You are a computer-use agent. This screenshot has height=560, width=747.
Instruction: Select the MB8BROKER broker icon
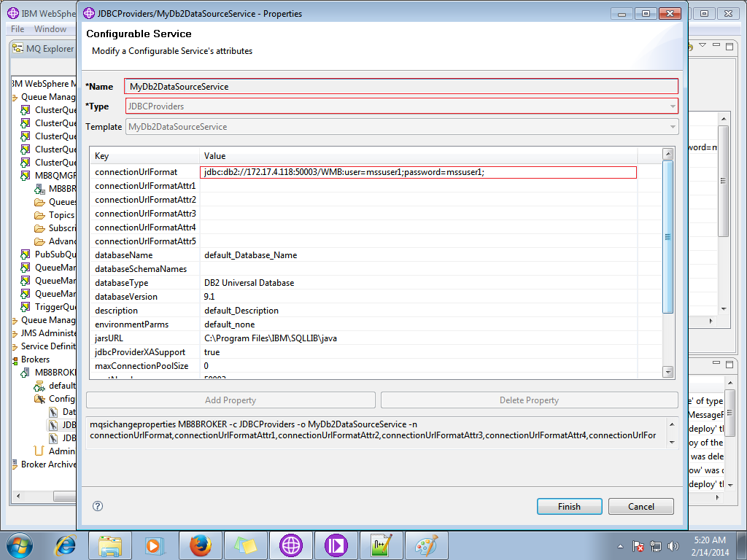(26, 373)
